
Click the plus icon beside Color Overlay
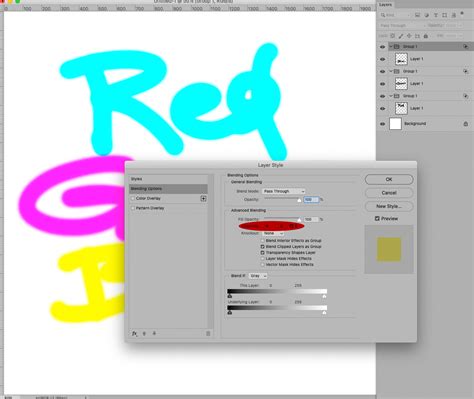[203, 198]
